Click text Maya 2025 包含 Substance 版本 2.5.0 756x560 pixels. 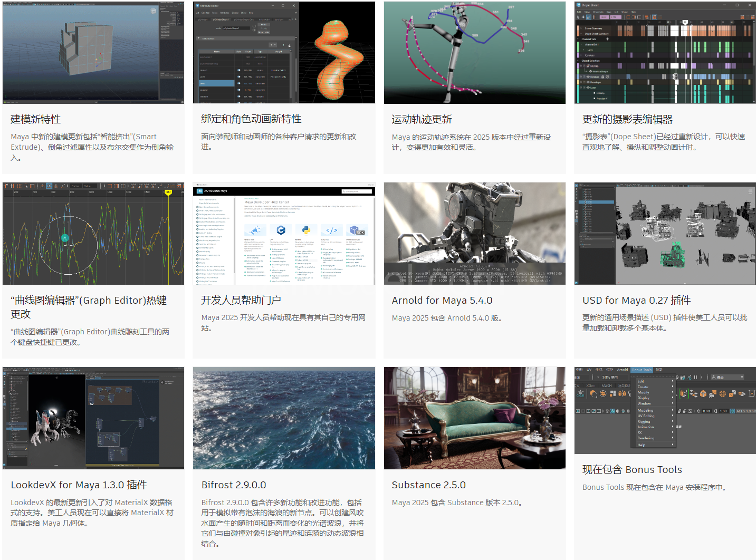(457, 503)
